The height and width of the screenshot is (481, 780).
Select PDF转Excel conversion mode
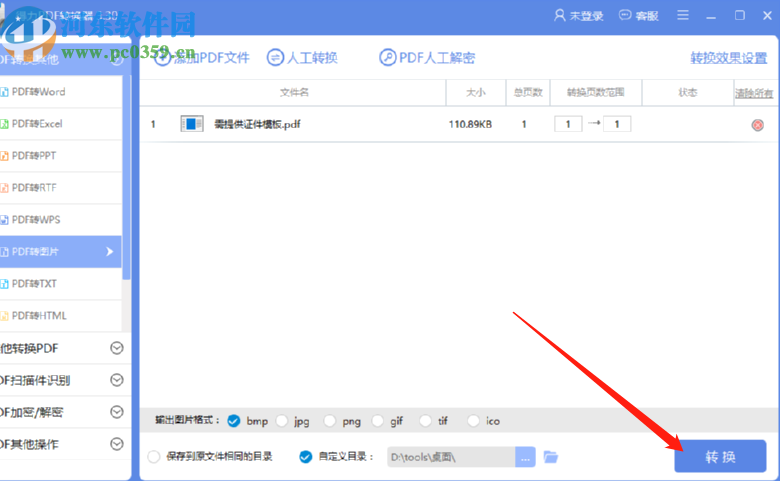(61, 124)
